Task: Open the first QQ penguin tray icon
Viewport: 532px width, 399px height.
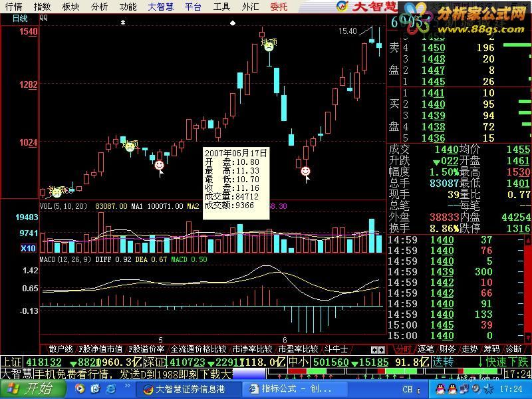Action: [x=440, y=388]
